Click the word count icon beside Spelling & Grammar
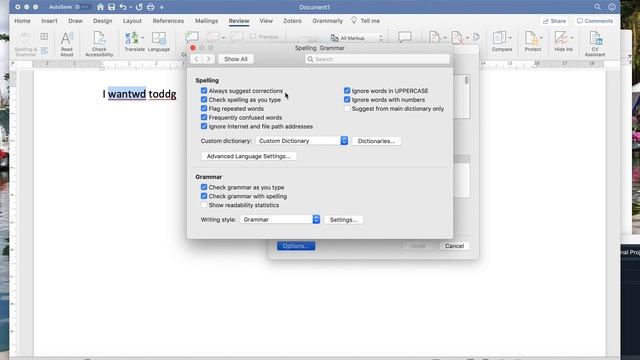 [x=44, y=51]
